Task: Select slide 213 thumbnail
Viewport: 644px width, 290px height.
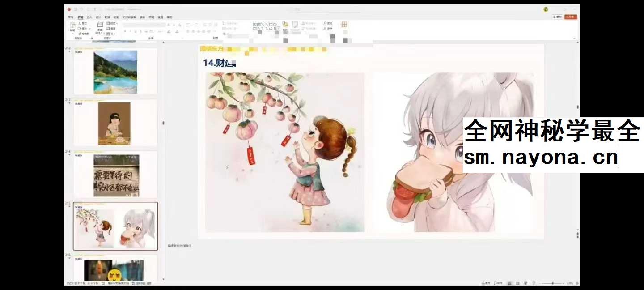Action: pos(115,123)
